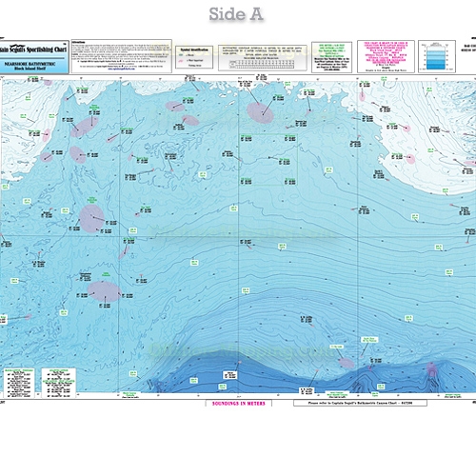The height and width of the screenshot is (476, 476).
Task: Click the "SOUNDINGS IN METERS" label
Action: click(238, 404)
